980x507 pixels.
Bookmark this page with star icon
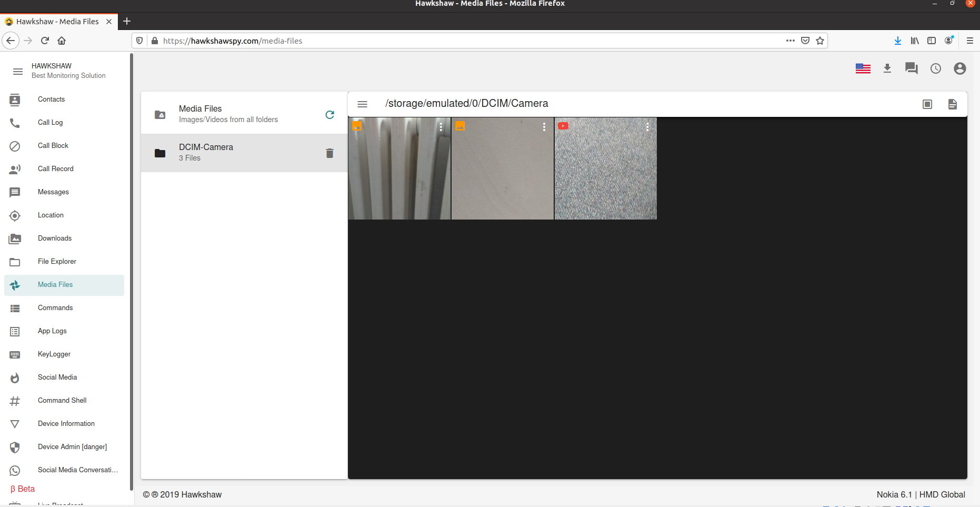pos(820,41)
